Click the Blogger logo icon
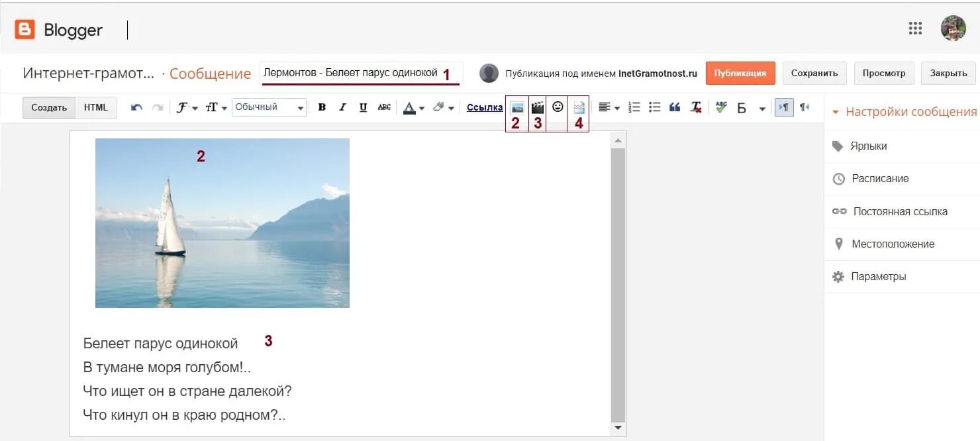980x441 pixels. click(x=24, y=30)
